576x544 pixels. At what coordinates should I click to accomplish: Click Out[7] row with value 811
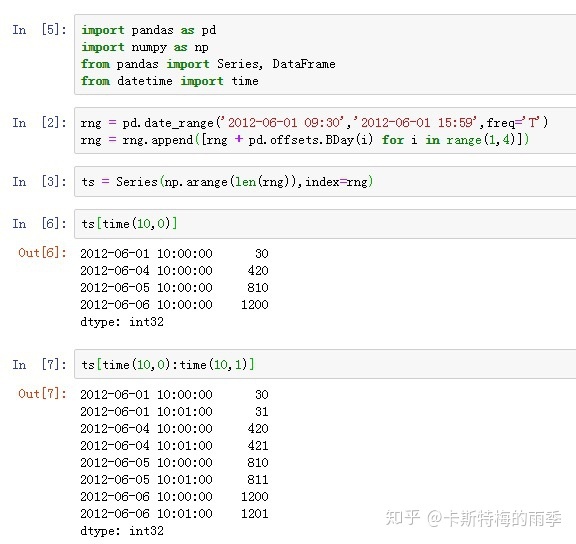pyautogui.click(x=174, y=480)
